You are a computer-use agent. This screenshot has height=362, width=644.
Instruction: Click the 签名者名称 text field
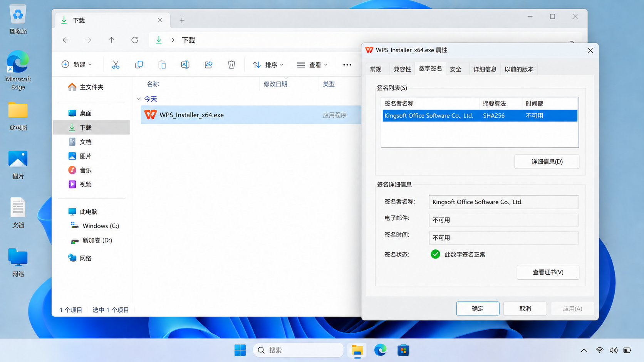[x=503, y=202]
